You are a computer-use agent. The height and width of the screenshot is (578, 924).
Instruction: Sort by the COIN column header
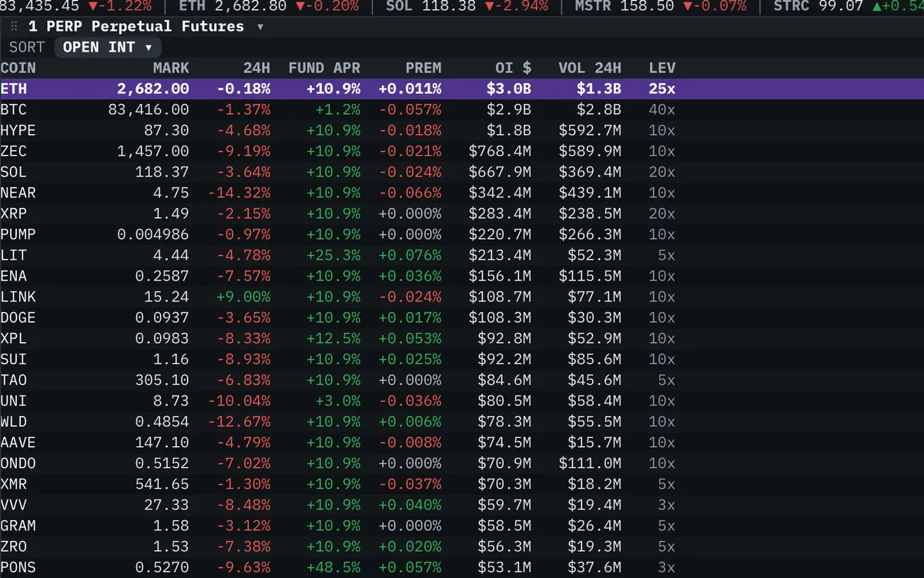[18, 68]
